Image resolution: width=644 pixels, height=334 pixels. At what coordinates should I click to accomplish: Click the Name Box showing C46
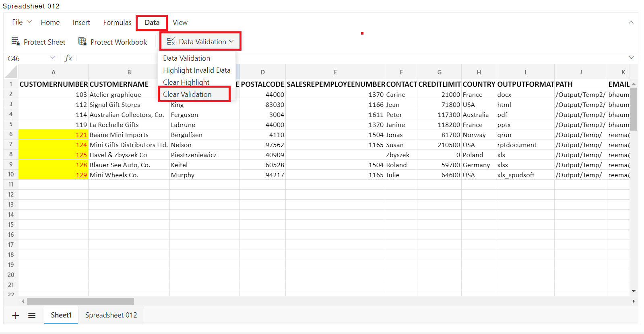(x=26, y=58)
